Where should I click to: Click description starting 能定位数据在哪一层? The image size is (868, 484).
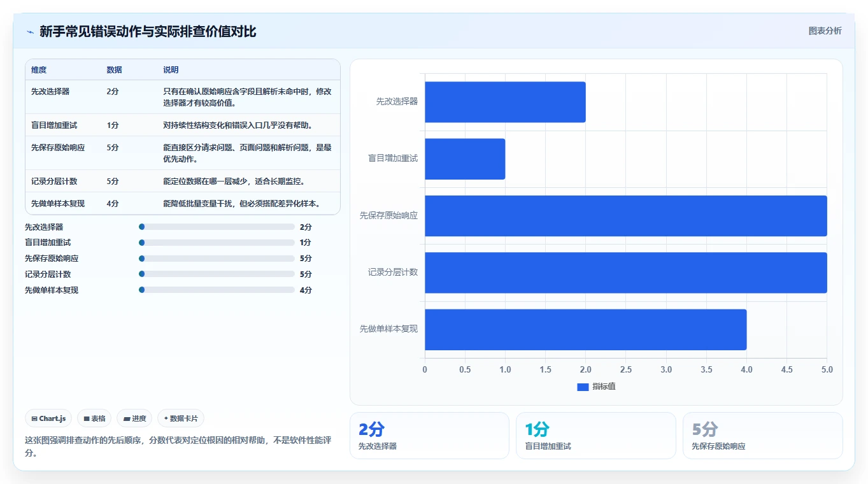[234, 181]
